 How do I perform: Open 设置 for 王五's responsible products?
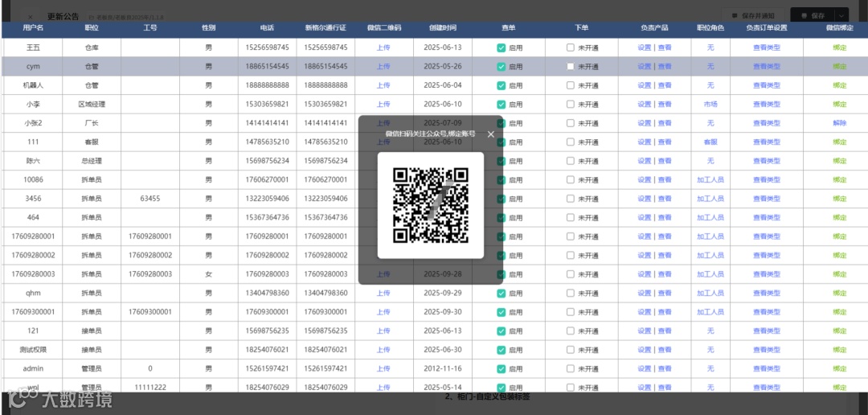click(645, 47)
